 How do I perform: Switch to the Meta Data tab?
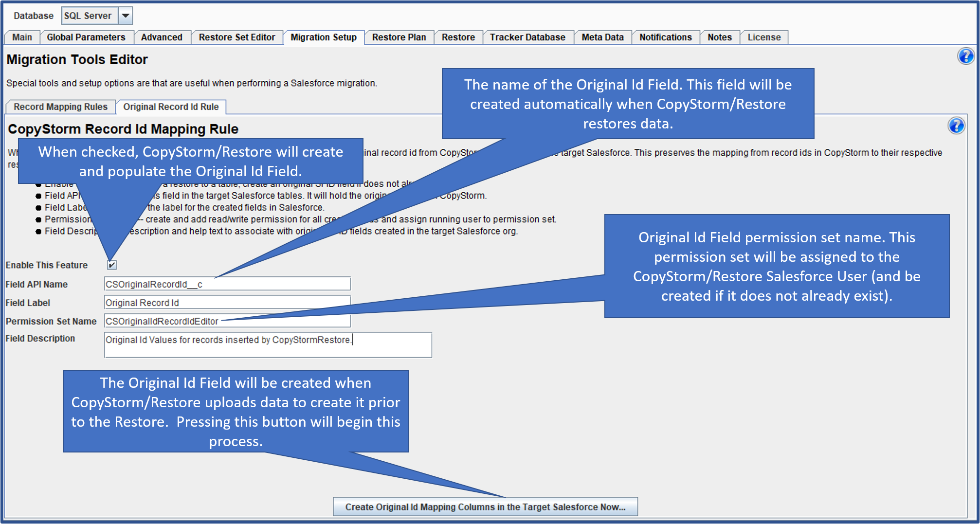point(602,37)
